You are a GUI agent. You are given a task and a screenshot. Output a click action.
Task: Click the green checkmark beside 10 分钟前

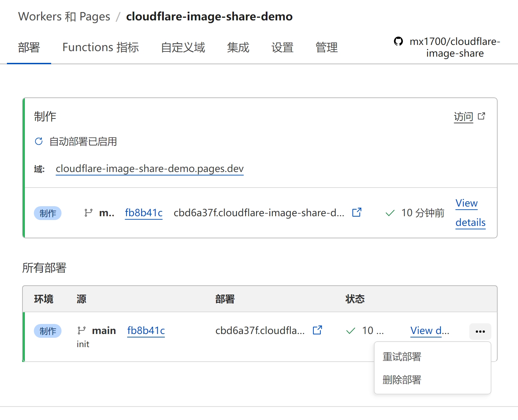[390, 213]
